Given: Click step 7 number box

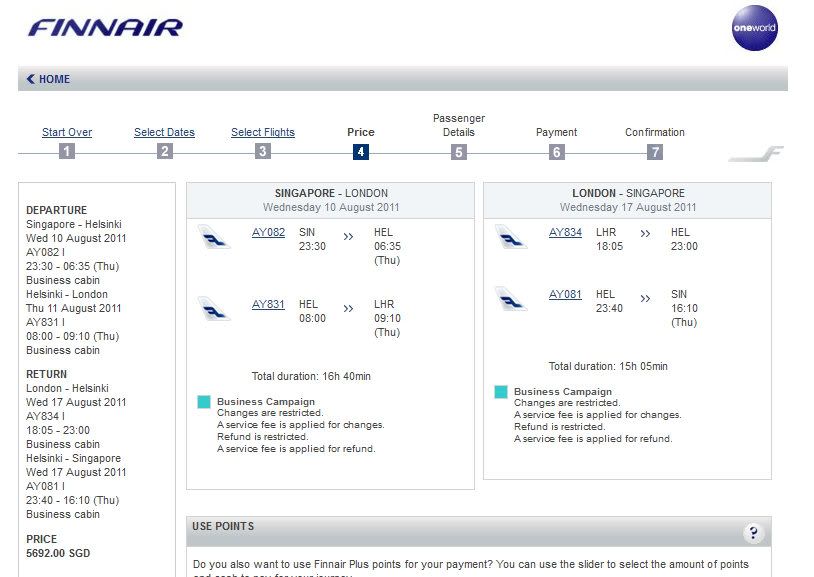Looking at the screenshot, I should (x=655, y=152).
